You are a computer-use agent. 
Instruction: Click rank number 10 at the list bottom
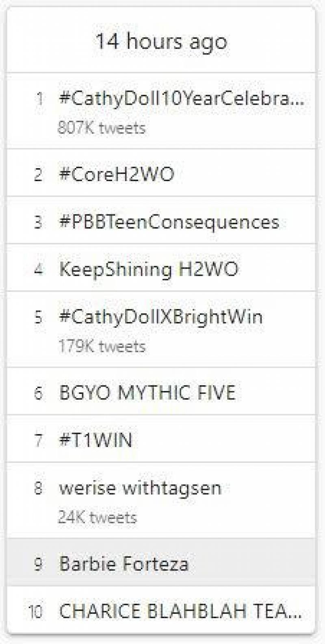(35, 611)
